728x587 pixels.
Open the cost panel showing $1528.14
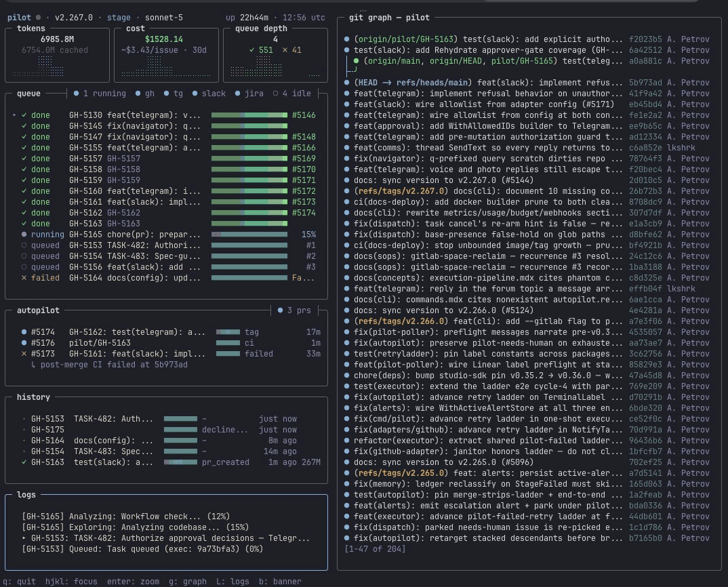click(166, 55)
